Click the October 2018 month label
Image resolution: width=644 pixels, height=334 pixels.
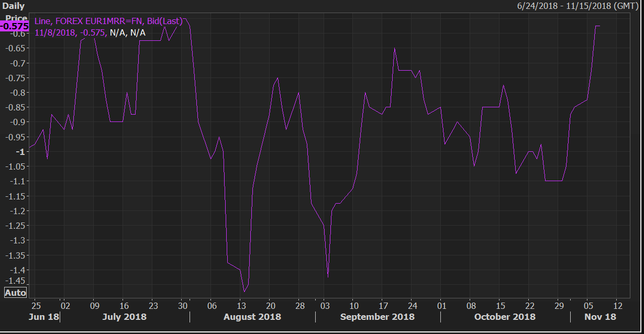[505, 317]
